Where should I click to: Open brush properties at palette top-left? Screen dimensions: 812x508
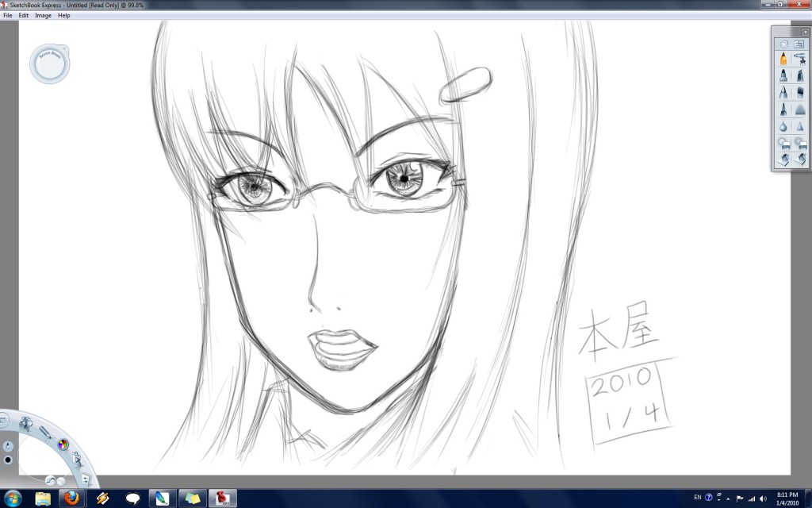coord(783,44)
